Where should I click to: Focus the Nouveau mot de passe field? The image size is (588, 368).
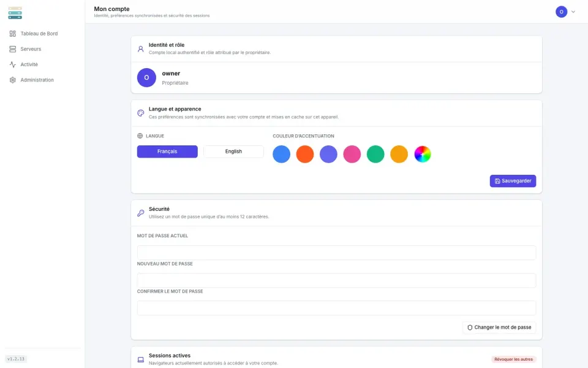[x=336, y=280]
